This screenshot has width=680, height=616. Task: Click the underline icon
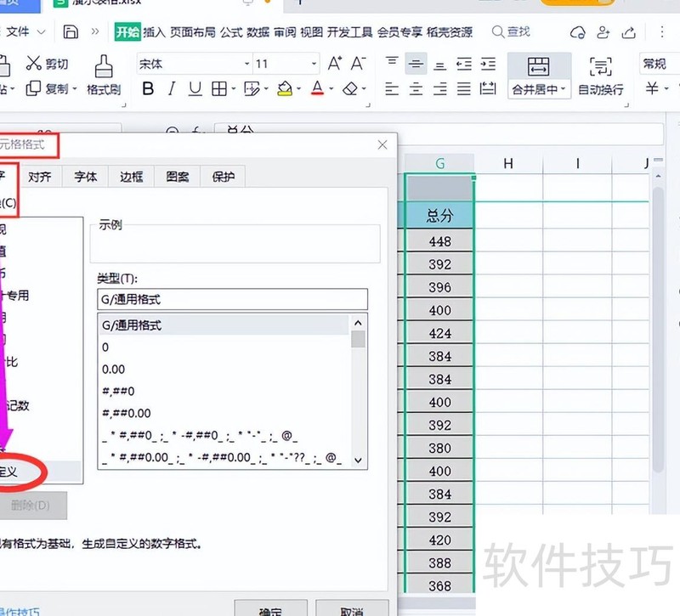[195, 89]
